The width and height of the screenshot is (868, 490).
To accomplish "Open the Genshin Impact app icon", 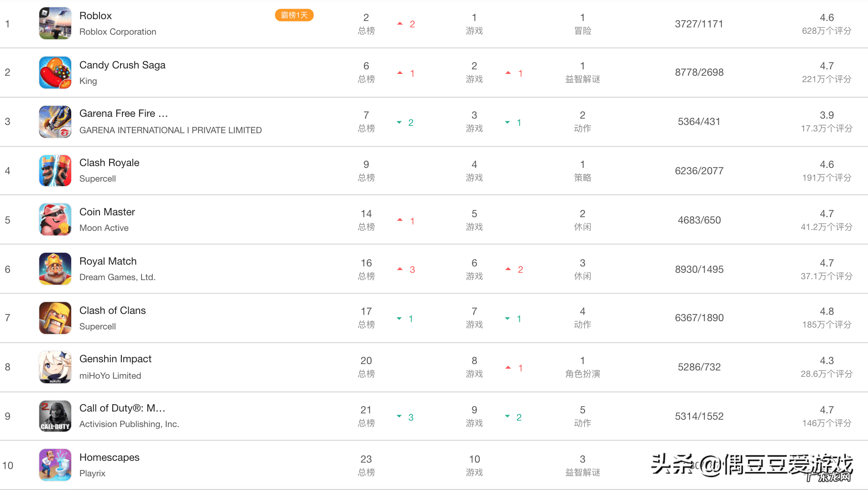I will (x=55, y=367).
